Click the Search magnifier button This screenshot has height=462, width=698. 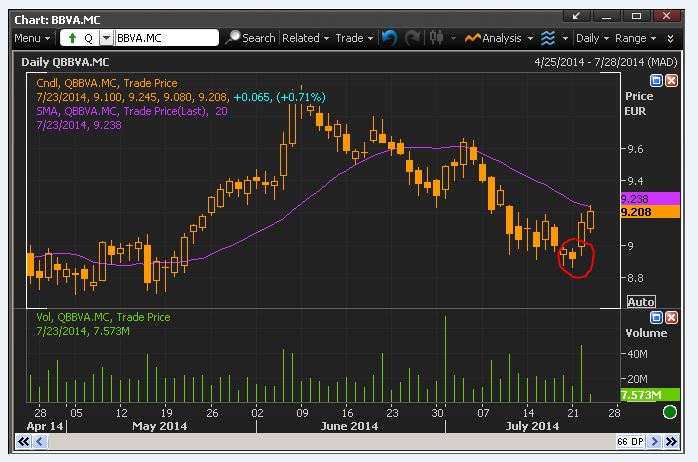tap(251, 38)
